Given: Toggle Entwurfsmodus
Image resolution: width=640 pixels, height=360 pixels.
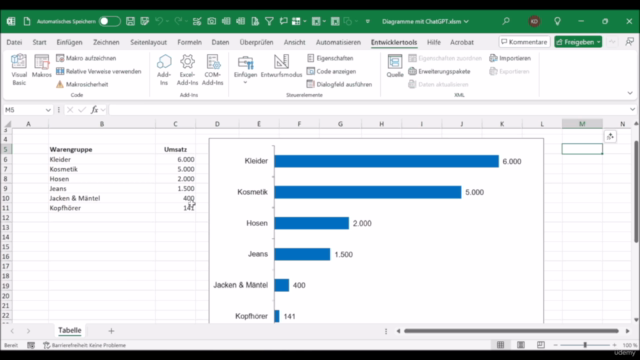Looking at the screenshot, I should 281,66.
